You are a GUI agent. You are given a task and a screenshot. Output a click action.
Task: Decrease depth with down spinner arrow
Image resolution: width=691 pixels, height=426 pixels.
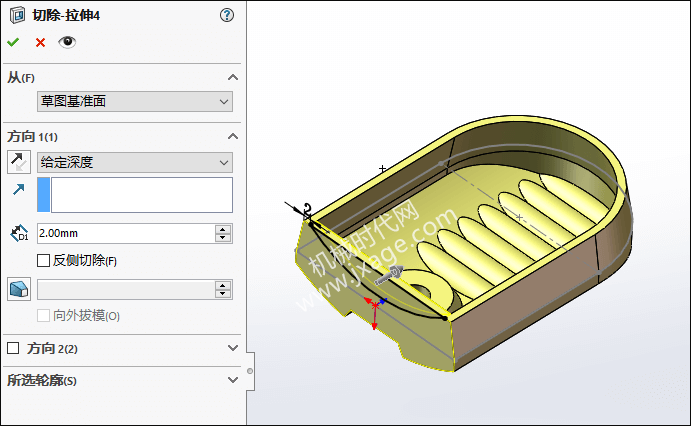tap(223, 238)
